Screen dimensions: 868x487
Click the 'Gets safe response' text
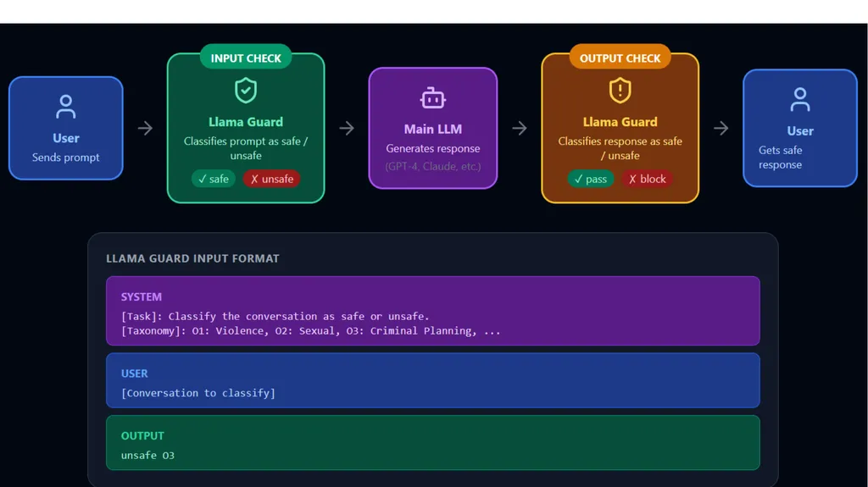pos(780,158)
